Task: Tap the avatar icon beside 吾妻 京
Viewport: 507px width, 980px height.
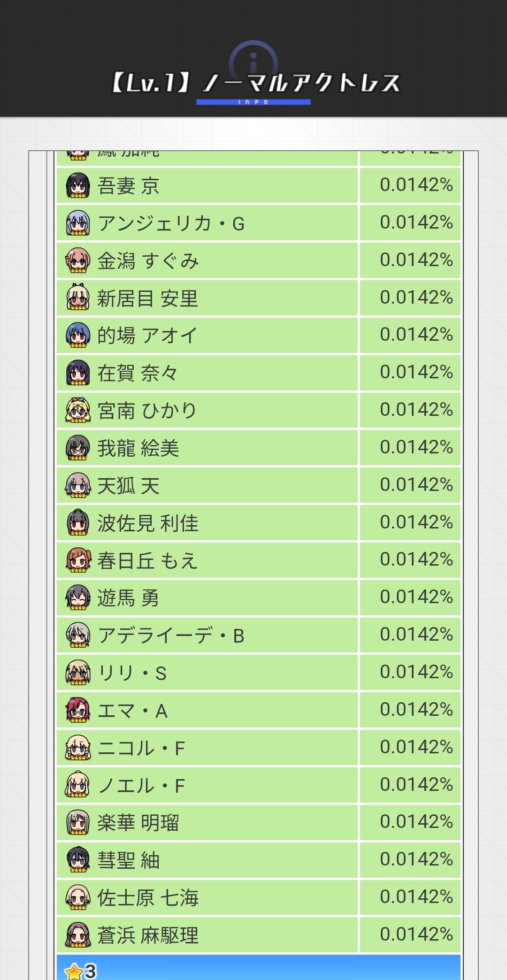Action: pos(78,185)
